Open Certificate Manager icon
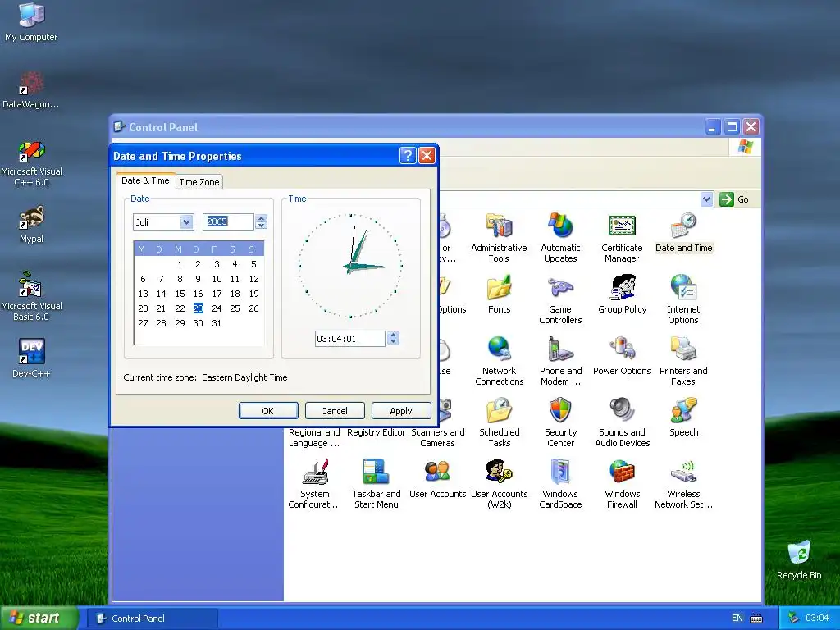The height and width of the screenshot is (630, 840). [x=622, y=226]
